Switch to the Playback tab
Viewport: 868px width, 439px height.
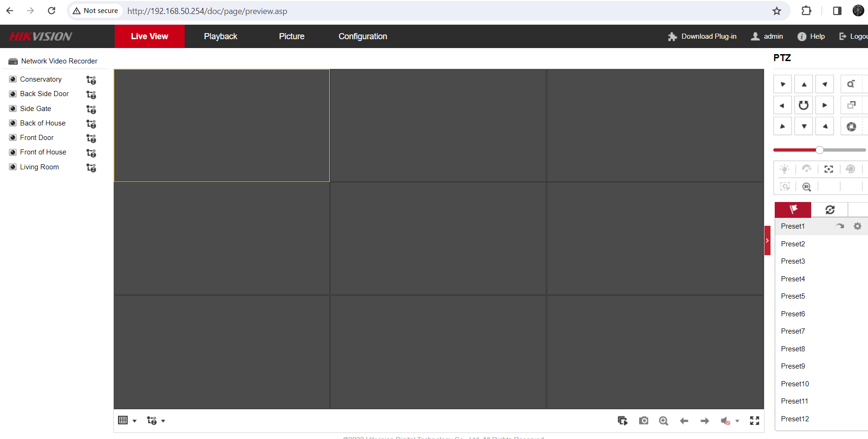point(220,36)
